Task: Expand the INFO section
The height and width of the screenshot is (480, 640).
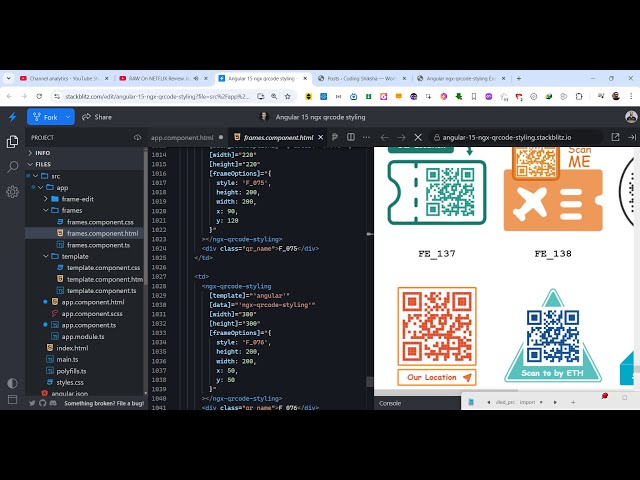Action: pos(42,153)
